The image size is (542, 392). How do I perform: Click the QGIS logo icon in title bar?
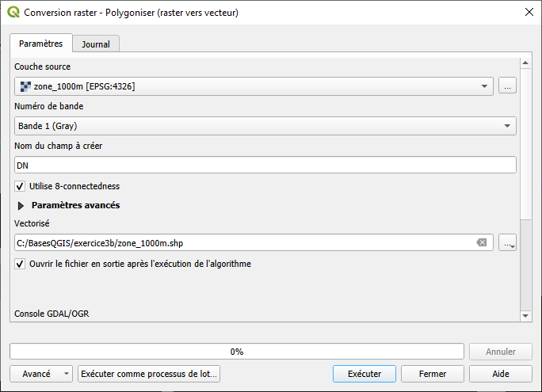click(13, 13)
